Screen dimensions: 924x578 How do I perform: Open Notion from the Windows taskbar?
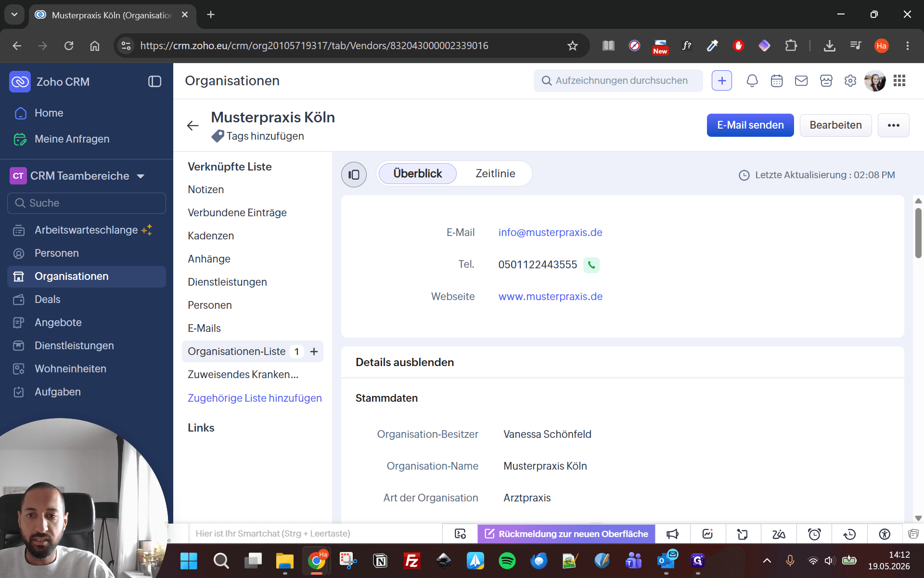380,561
